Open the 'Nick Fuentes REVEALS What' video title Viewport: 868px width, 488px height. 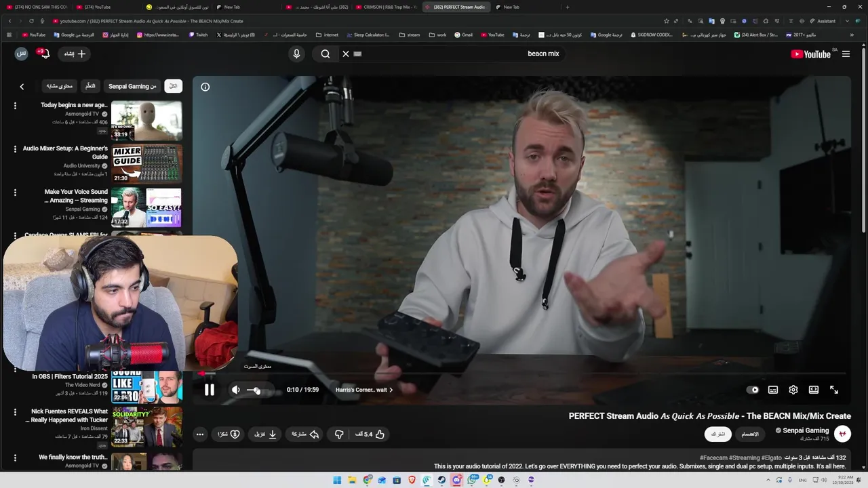(x=66, y=415)
